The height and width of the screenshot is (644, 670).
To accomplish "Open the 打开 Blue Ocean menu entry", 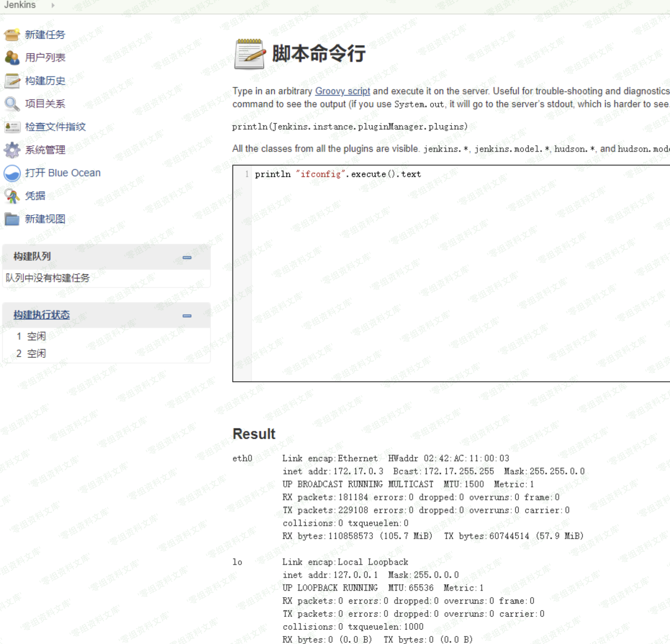I will 63,173.
